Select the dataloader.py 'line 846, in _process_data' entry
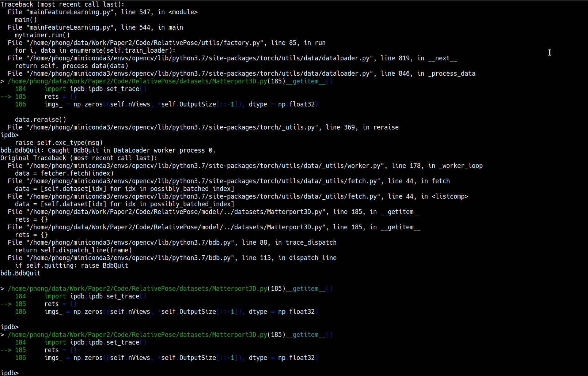This screenshot has height=376, width=588. point(242,74)
